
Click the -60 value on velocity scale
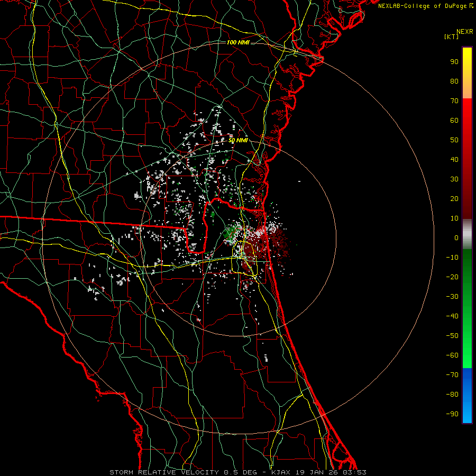pyautogui.click(x=452, y=355)
